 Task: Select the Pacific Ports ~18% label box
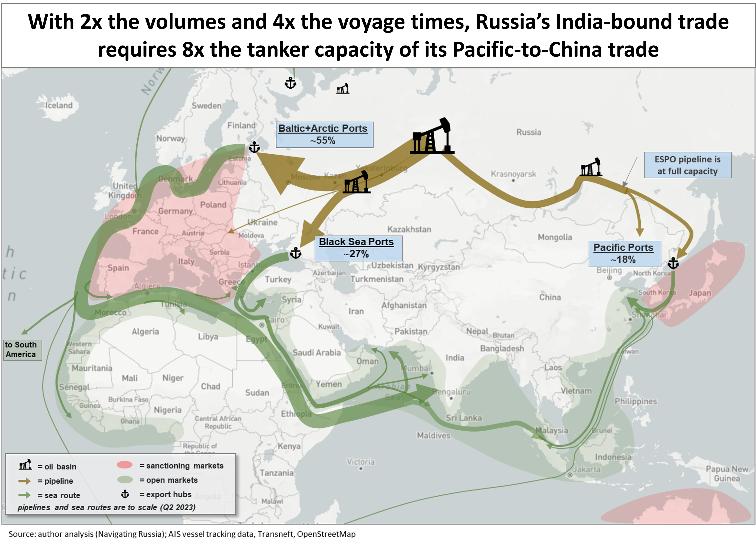(625, 254)
